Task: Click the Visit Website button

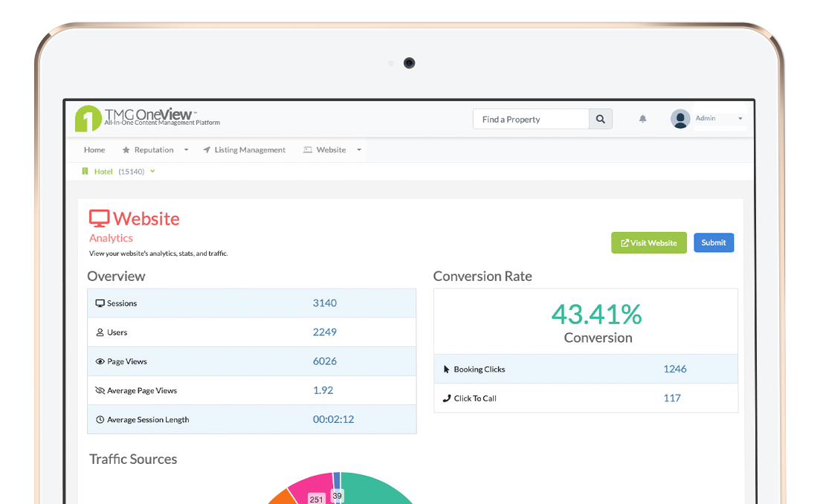Action: 649,242
